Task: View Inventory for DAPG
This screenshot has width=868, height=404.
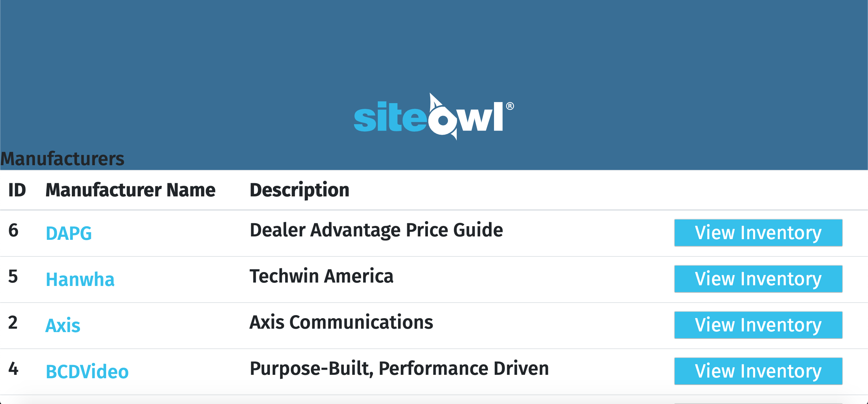Action: [x=758, y=233]
